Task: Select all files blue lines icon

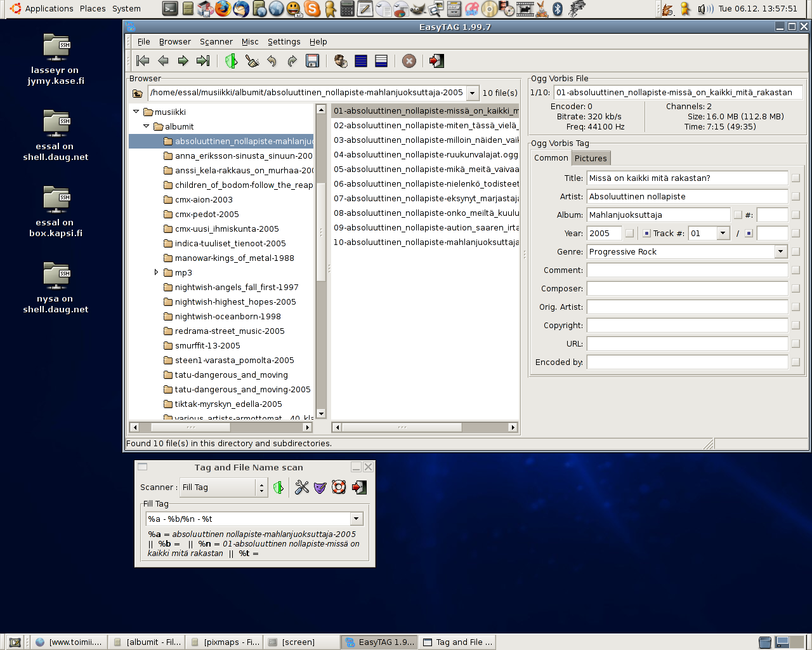Action: tap(361, 61)
